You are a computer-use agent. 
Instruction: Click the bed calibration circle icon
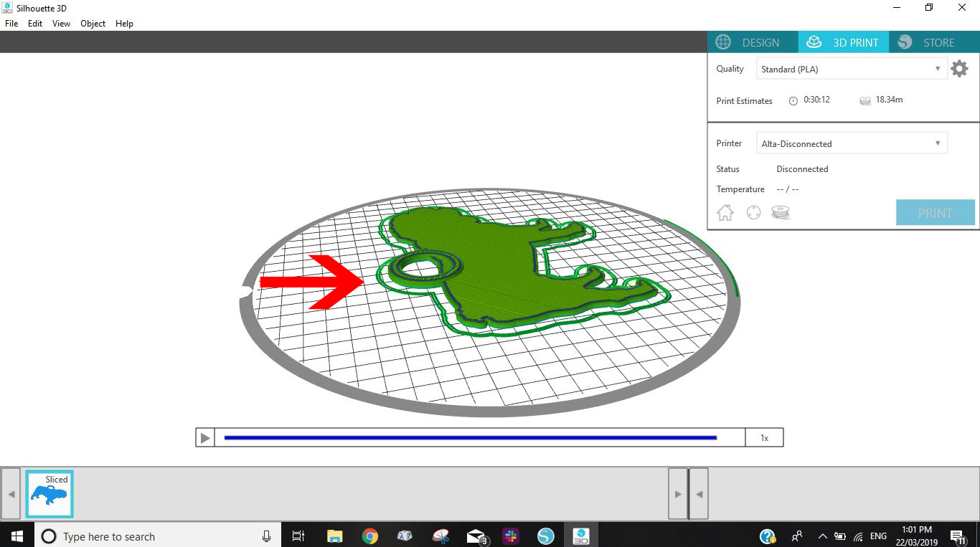pyautogui.click(x=753, y=212)
